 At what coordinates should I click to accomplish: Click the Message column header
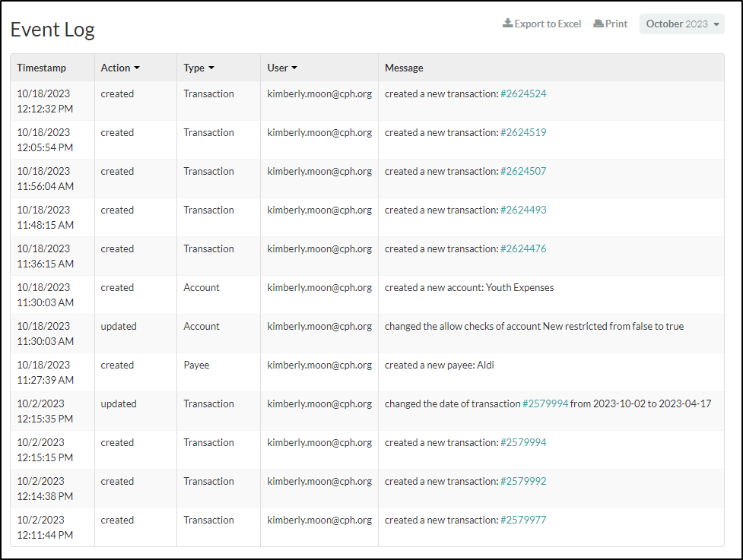404,68
